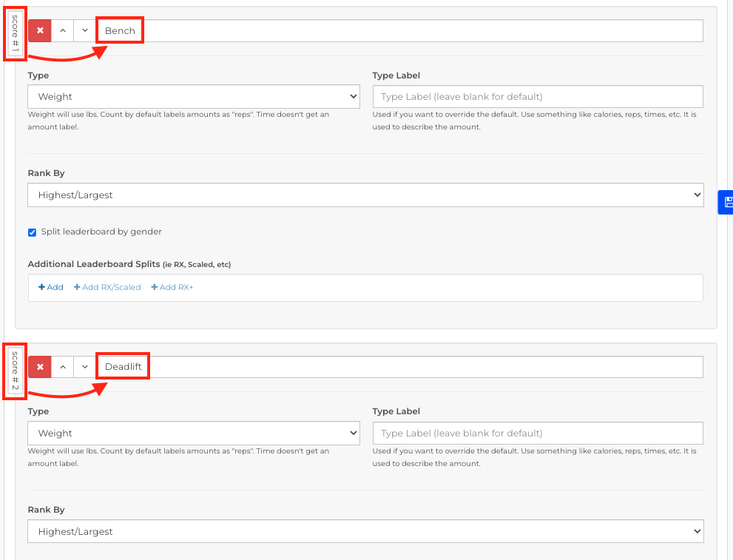The height and width of the screenshot is (560, 733).
Task: Select the score #1 side tab
Action: [15, 33]
